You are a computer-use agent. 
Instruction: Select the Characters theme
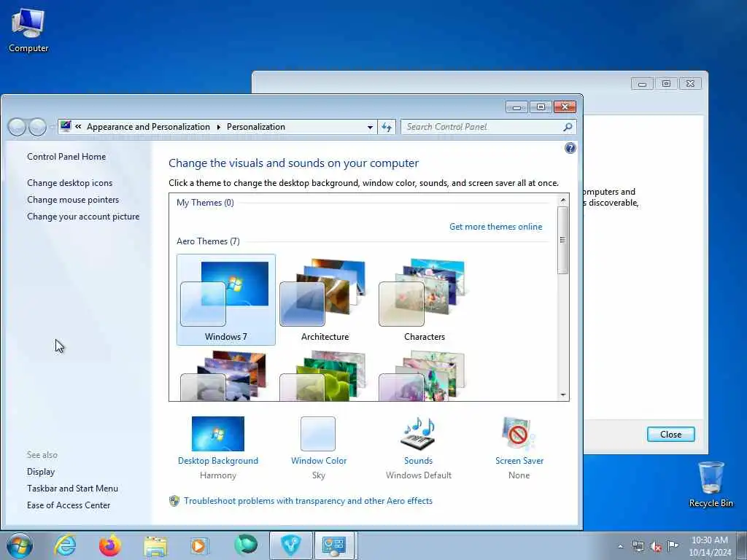tap(424, 300)
